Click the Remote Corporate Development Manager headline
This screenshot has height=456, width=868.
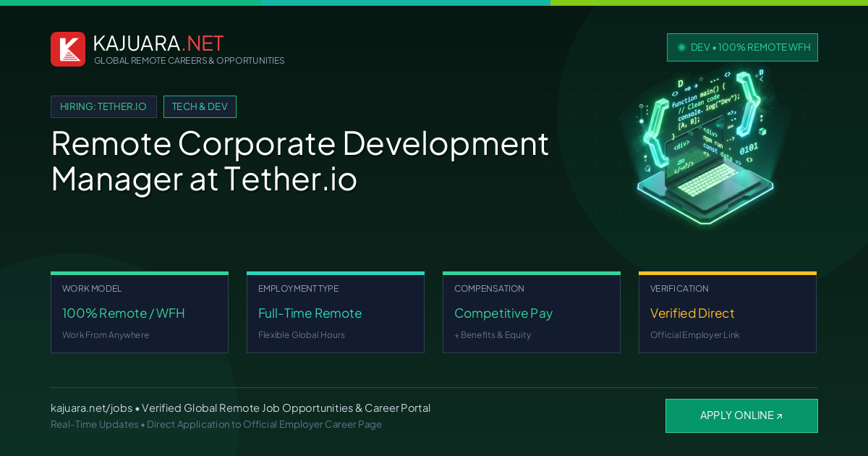[300, 161]
